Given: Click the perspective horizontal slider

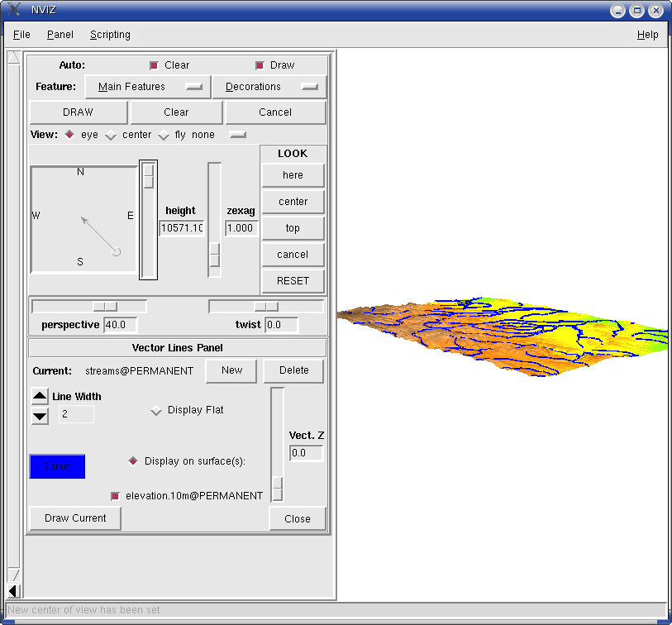Looking at the screenshot, I should (89, 307).
